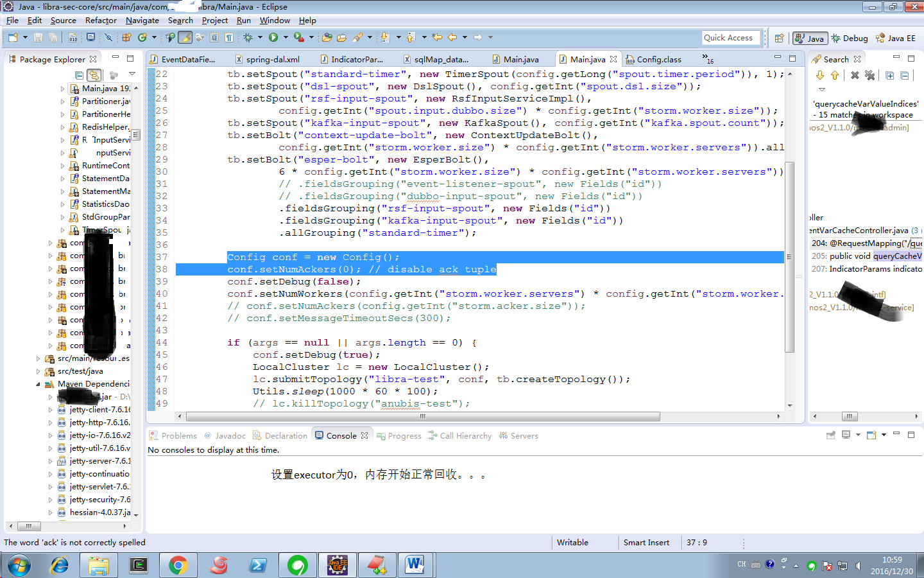Click the Quick Access input field
The height and width of the screenshot is (578, 924).
tap(731, 38)
